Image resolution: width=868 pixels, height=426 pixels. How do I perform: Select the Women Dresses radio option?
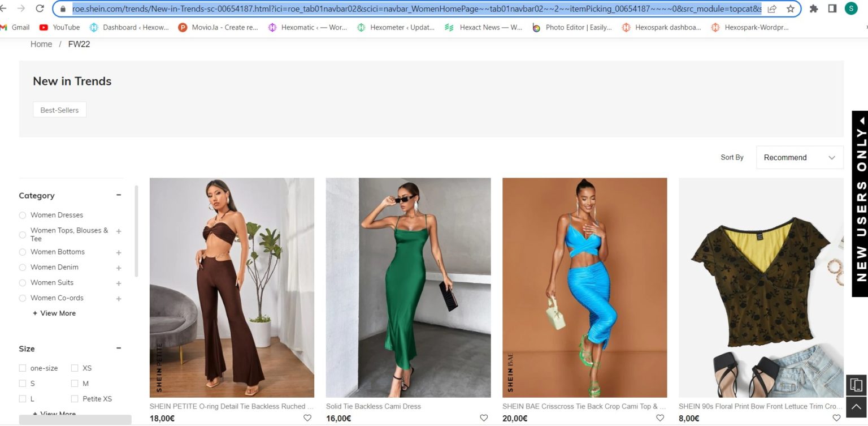click(23, 215)
